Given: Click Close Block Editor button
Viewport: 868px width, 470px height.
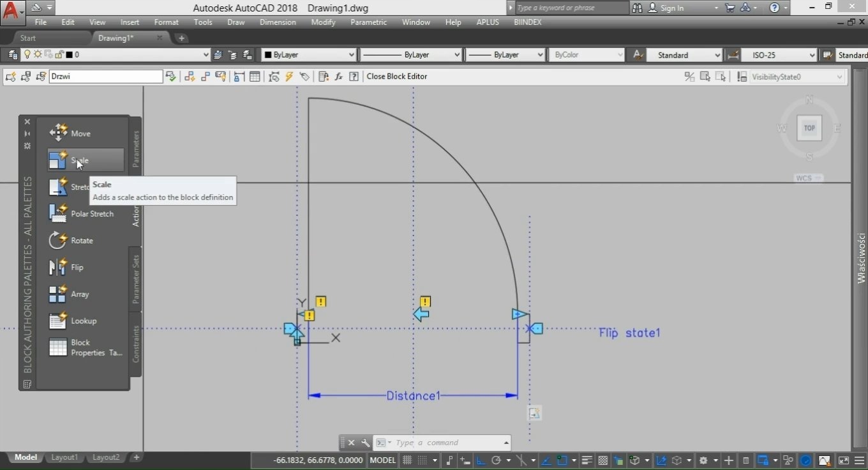Looking at the screenshot, I should (x=396, y=77).
